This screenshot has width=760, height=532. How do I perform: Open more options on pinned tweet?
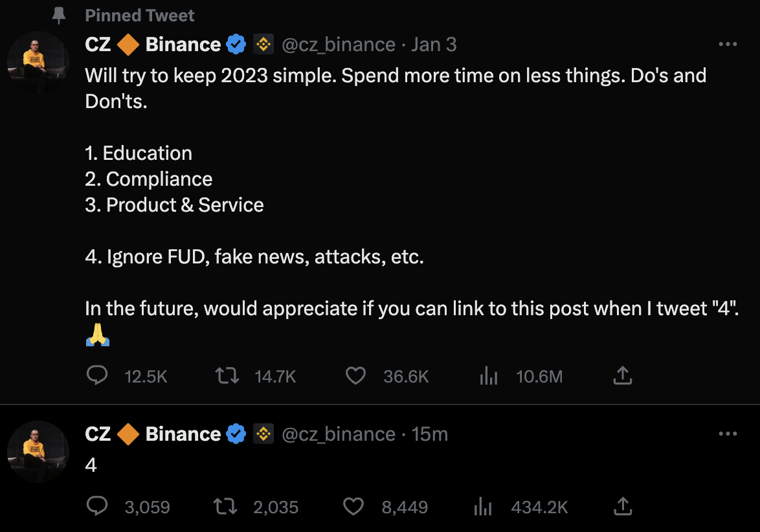click(x=728, y=45)
